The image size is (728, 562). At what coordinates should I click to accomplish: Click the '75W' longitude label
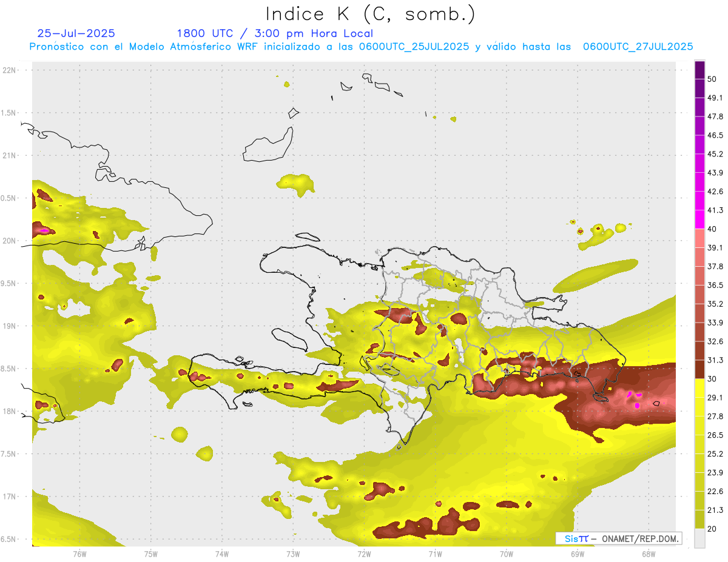click(x=150, y=554)
